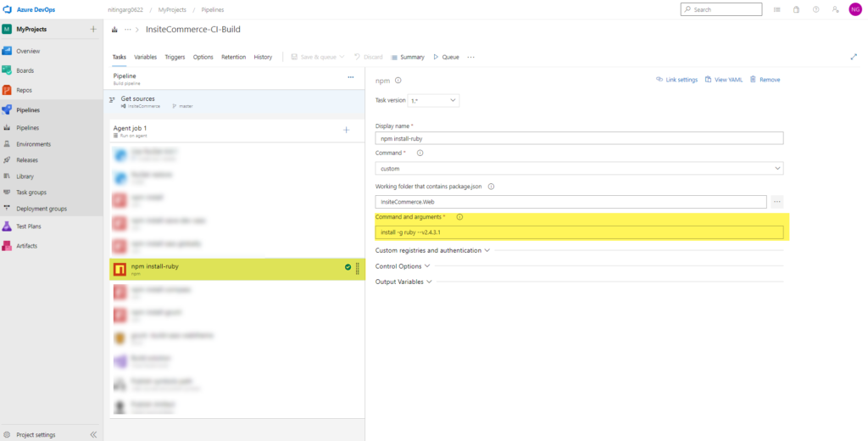Viewport: 868px width, 441px height.
Task: Click the Search box in the header
Action: click(x=721, y=9)
